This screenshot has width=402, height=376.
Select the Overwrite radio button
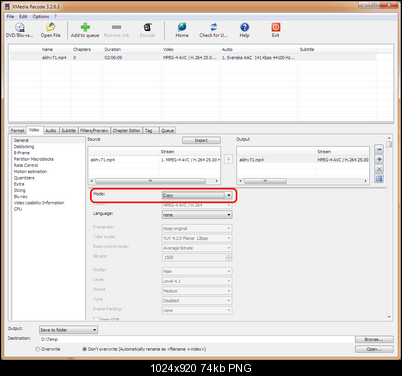click(38, 349)
